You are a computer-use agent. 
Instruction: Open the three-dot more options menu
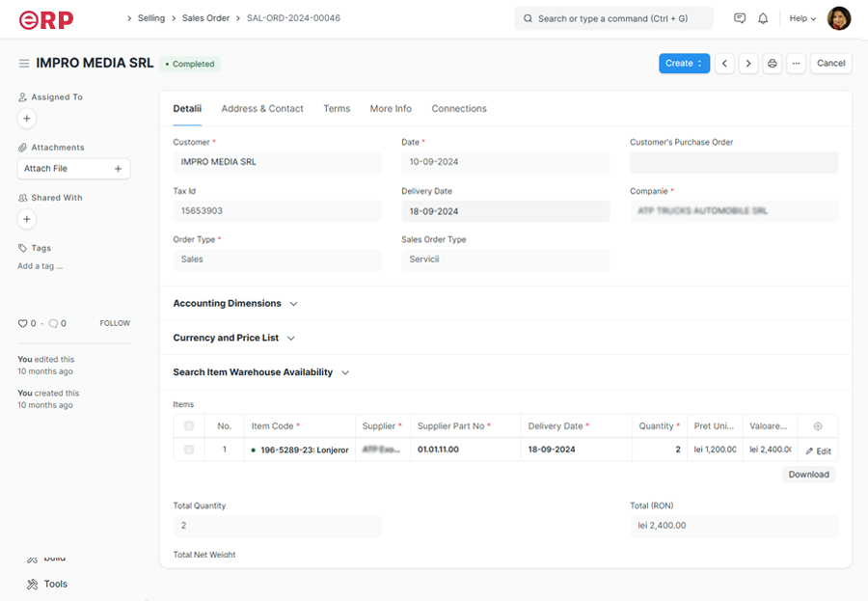[796, 64]
